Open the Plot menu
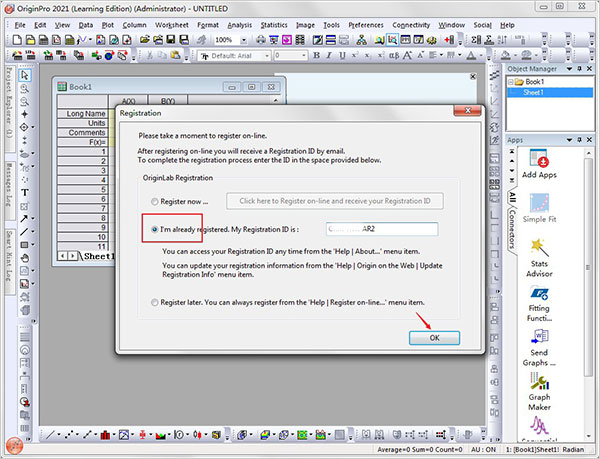The height and width of the screenshot is (459, 600). pos(108,25)
